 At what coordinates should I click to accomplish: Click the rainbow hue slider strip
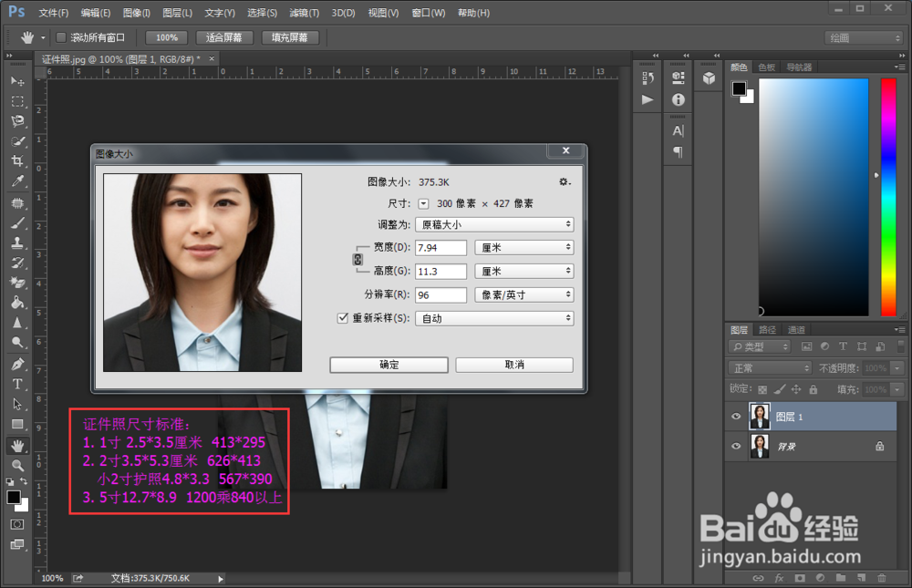pos(888,197)
